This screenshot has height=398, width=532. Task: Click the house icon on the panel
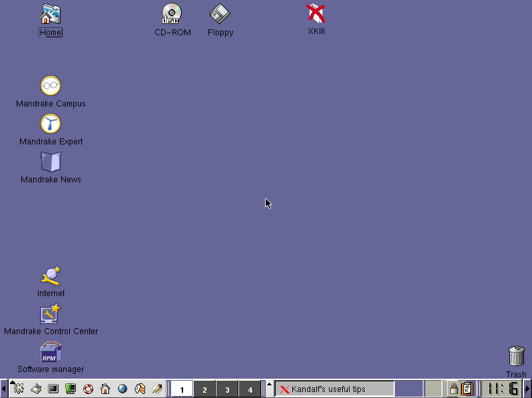coord(105,389)
